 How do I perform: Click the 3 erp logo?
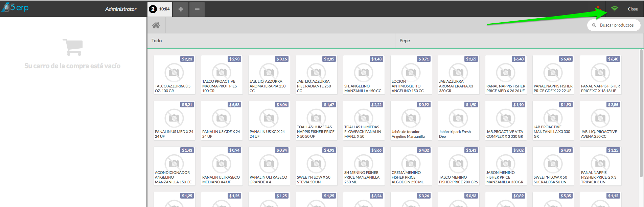pyautogui.click(x=15, y=7)
